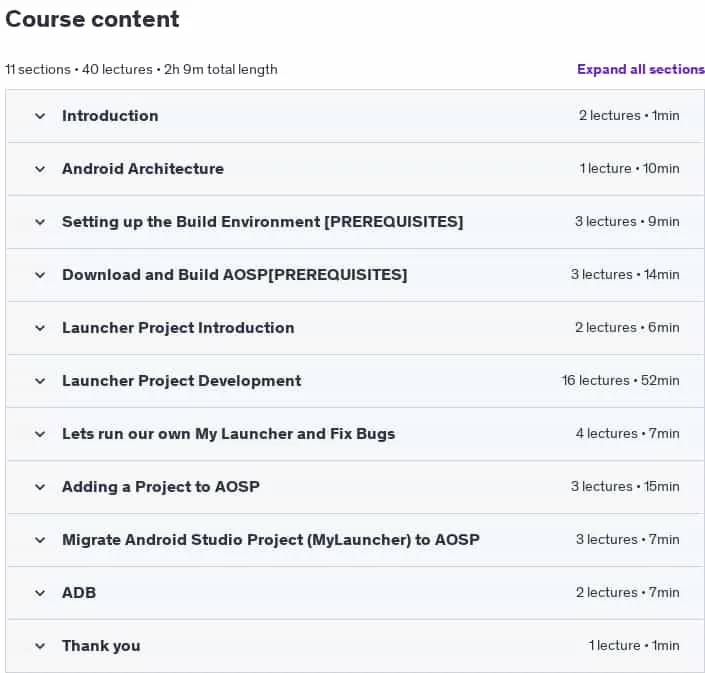Image resolution: width=705 pixels, height=673 pixels.
Task: Select Launcher Project Development title
Action: point(182,381)
